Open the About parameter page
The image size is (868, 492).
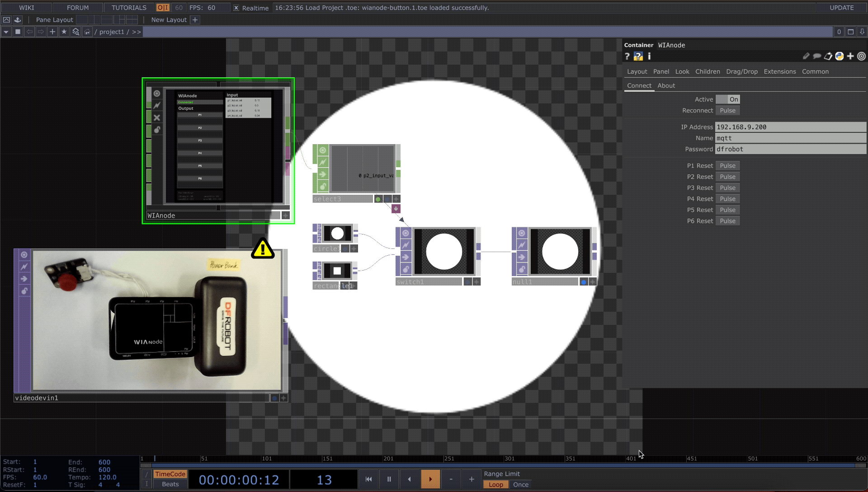[x=666, y=86]
